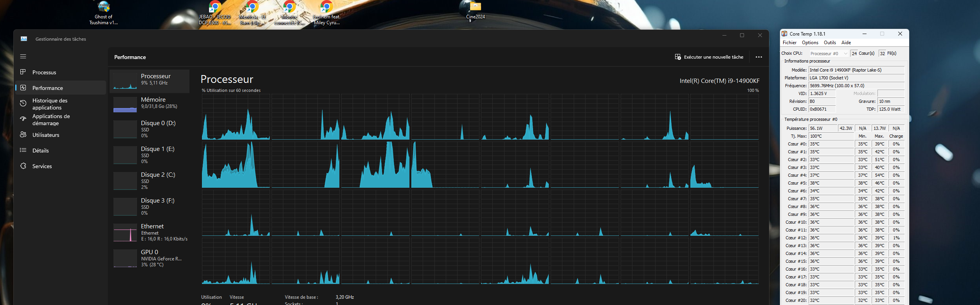Open Aide menu in Core Temp
This screenshot has width=980, height=305.
click(x=846, y=43)
